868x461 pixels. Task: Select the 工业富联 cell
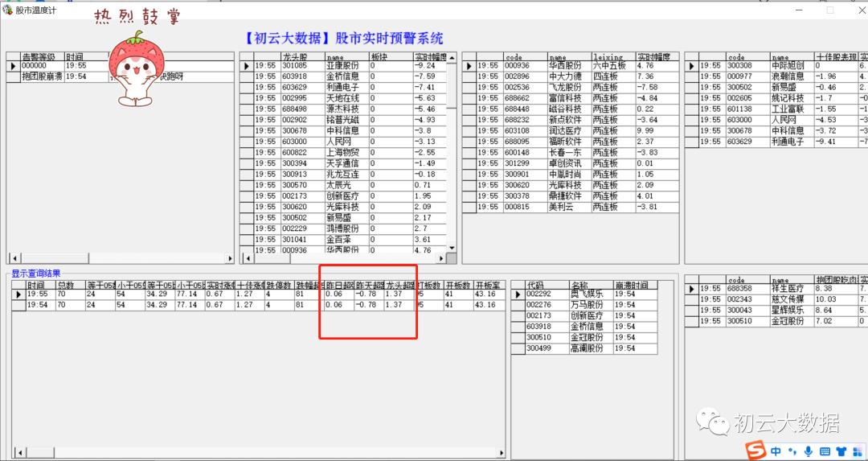[792, 109]
